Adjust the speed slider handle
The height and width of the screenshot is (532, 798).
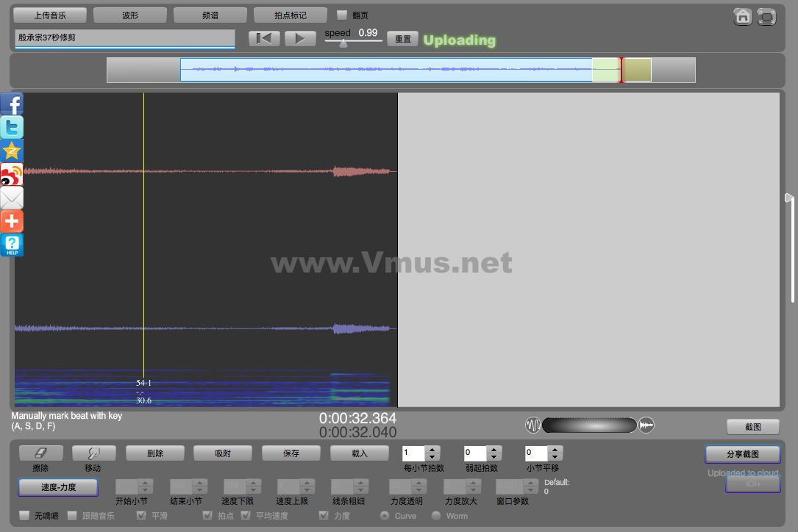click(x=343, y=43)
